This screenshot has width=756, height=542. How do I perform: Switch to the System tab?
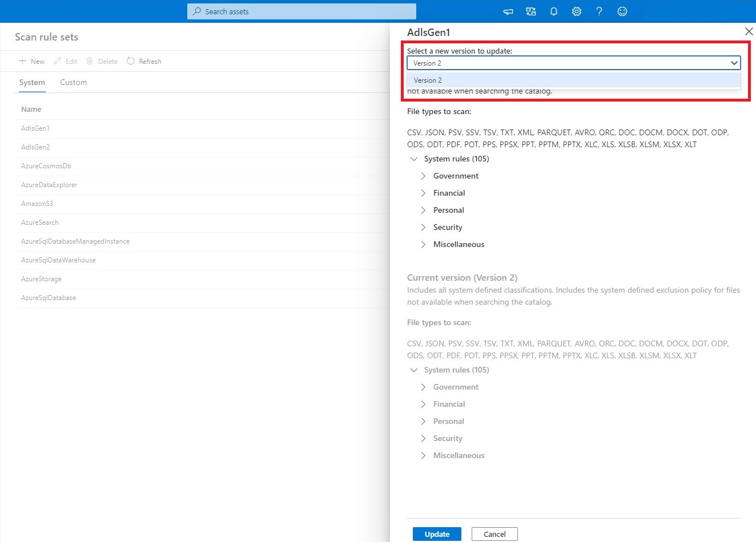(32, 83)
